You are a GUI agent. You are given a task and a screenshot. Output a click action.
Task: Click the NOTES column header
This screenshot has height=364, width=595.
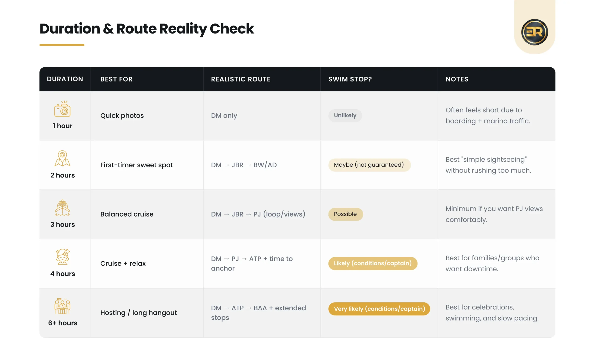tap(457, 79)
